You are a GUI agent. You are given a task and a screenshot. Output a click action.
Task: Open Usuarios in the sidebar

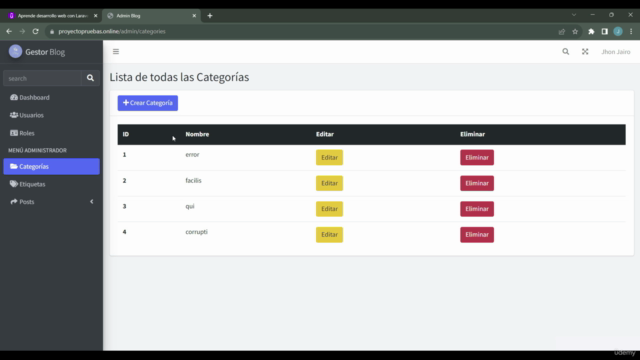coord(51,115)
